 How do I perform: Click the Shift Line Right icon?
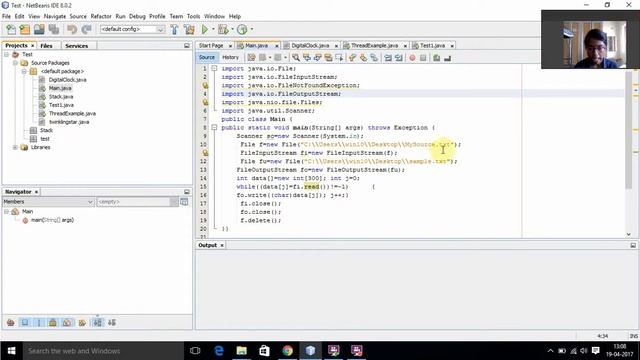398,58
